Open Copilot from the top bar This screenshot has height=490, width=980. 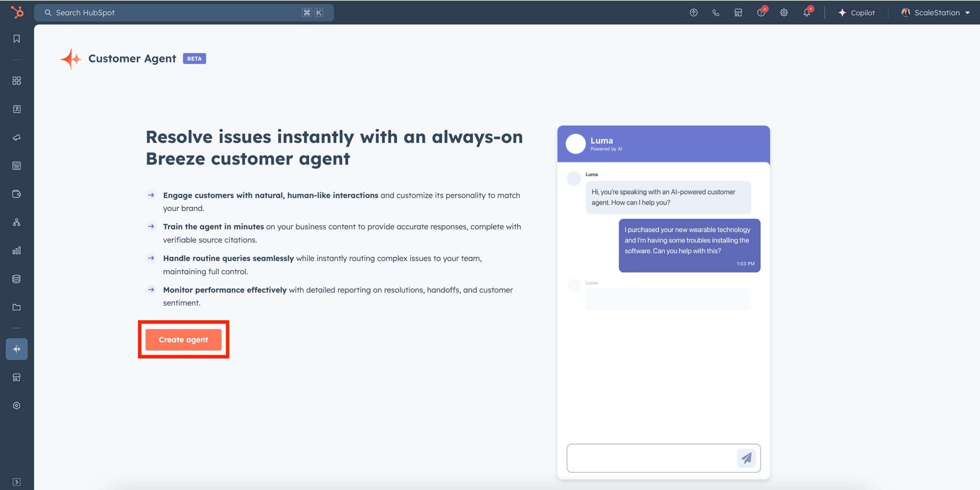coord(856,12)
